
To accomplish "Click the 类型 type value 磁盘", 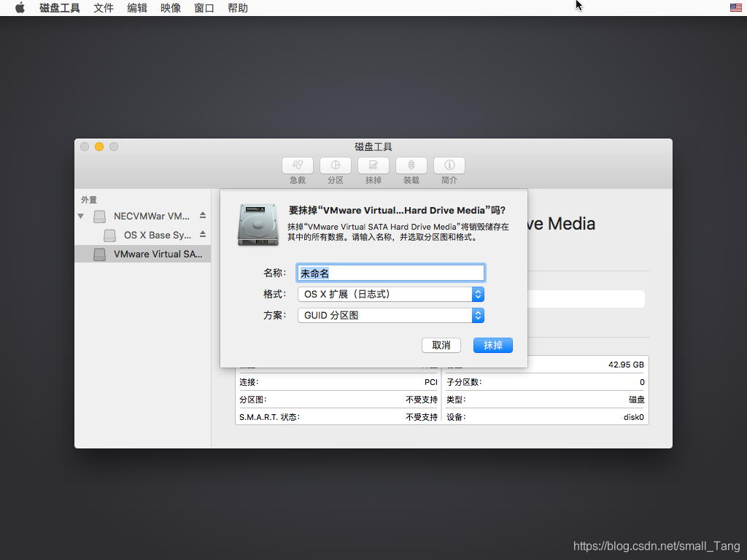I will click(636, 400).
